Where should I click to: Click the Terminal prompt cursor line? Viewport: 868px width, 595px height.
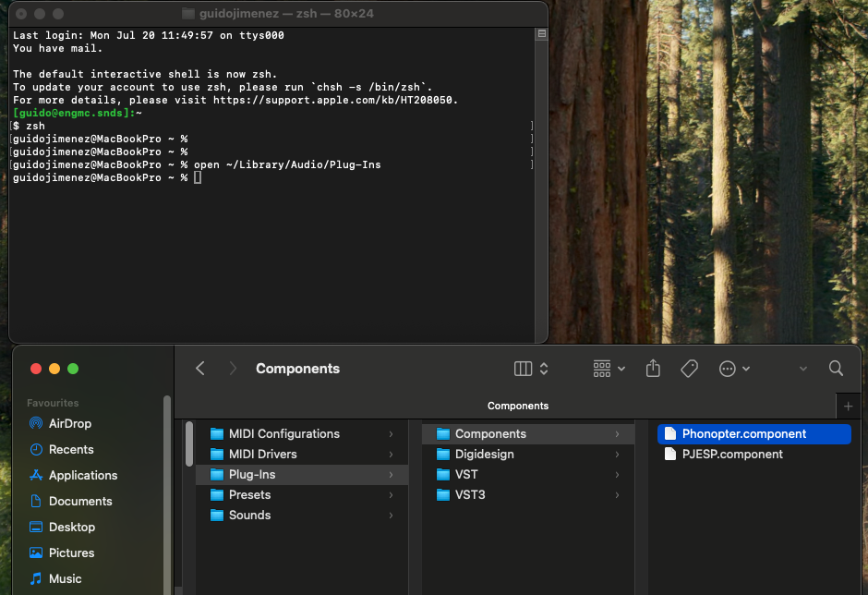(107, 177)
